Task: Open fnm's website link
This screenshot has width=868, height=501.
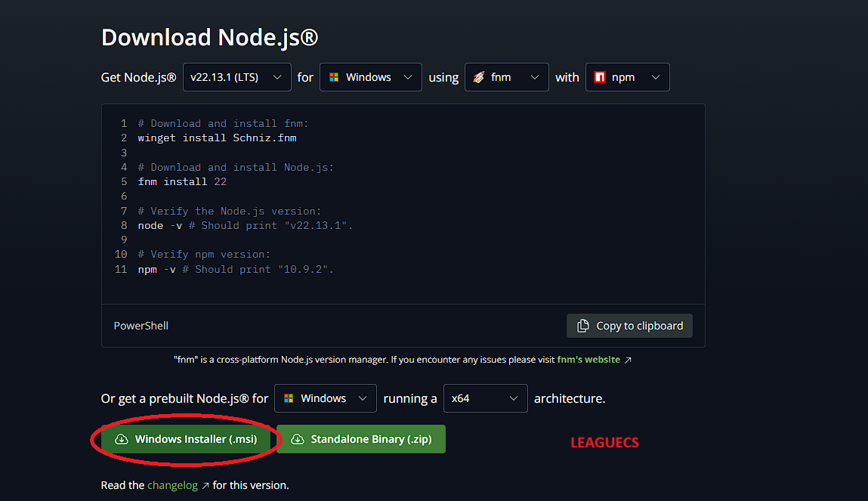Action: pyautogui.click(x=588, y=359)
